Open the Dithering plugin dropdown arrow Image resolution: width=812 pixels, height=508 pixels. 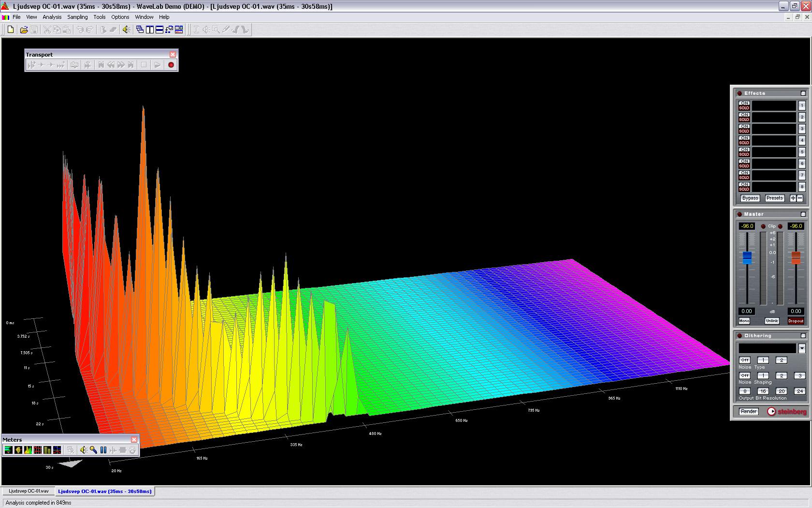pyautogui.click(x=802, y=348)
